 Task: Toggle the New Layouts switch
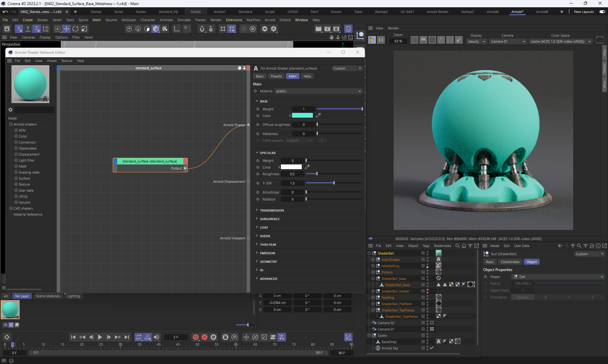[x=602, y=12]
